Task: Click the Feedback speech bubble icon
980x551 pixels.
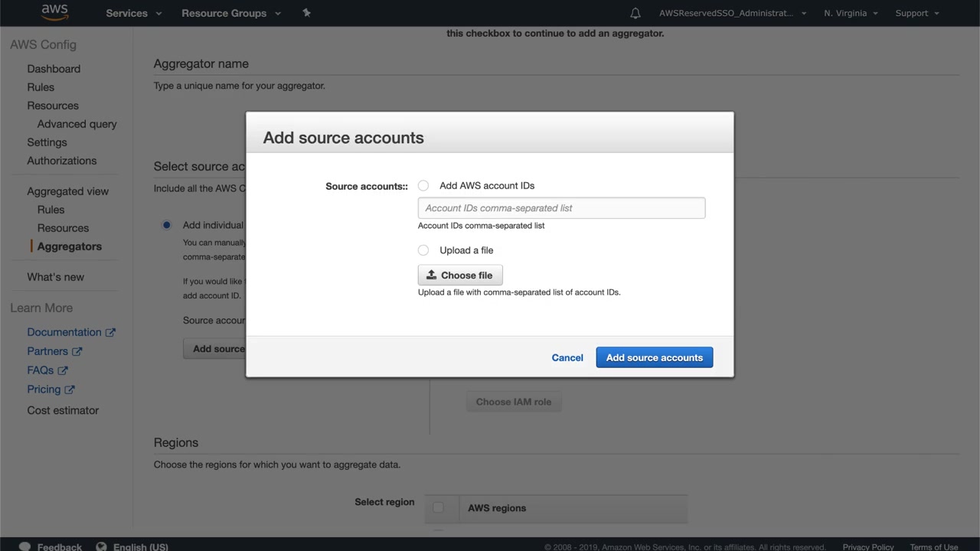Action: (x=24, y=546)
